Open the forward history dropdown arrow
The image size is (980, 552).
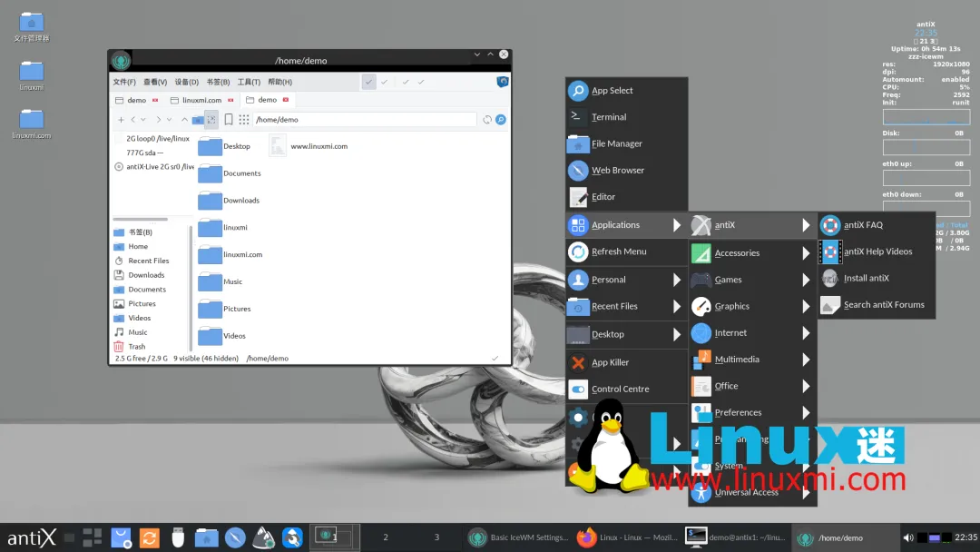(x=169, y=120)
